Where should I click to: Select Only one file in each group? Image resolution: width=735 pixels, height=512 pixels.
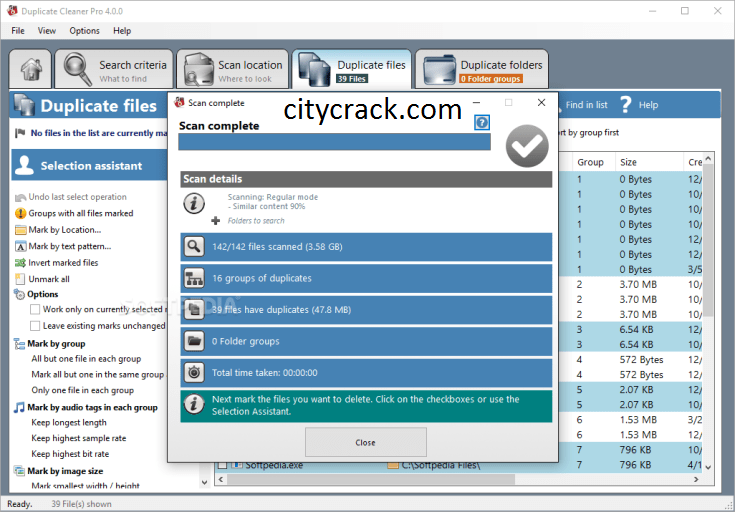[82, 390]
